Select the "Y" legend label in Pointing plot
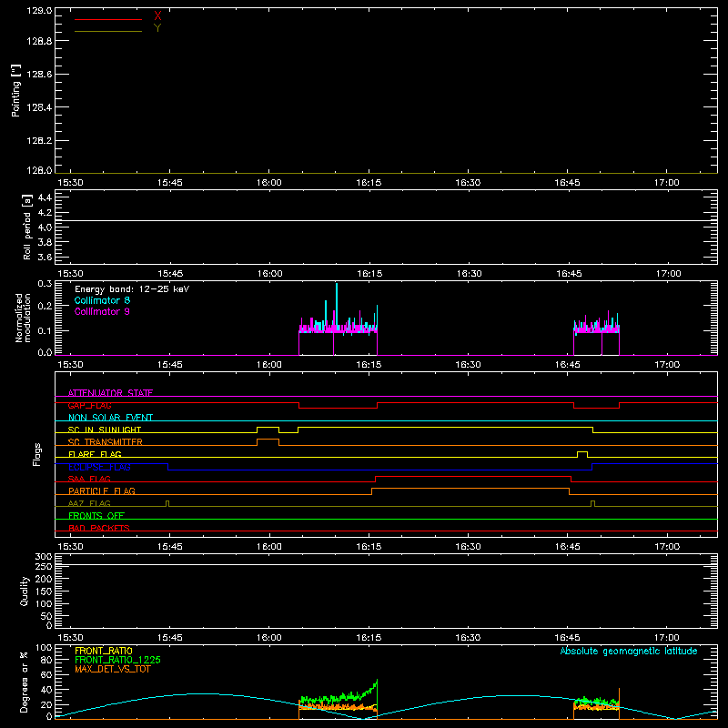The width and height of the screenshot is (728, 728). [157, 28]
